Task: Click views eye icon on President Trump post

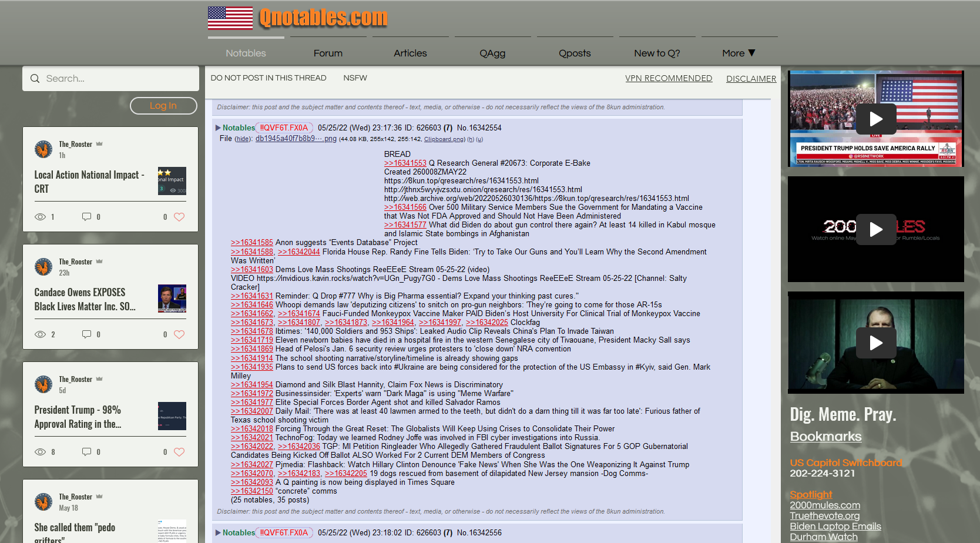Action: [41, 452]
